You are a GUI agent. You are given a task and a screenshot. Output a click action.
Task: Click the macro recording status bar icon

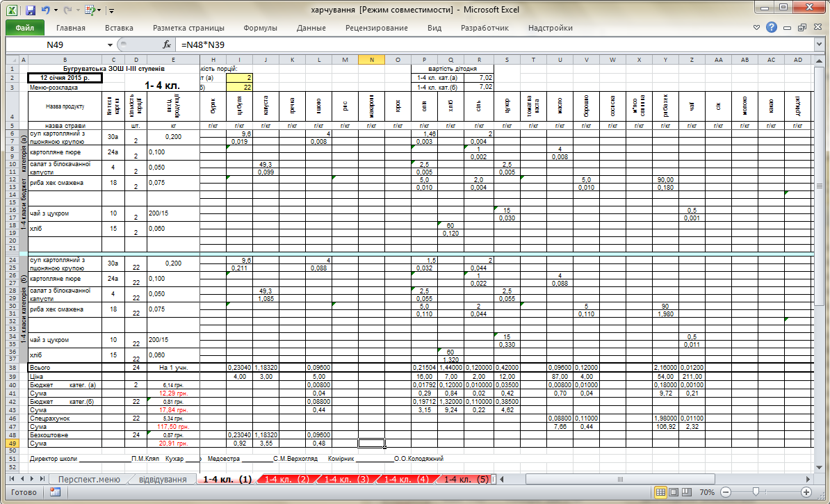(x=55, y=491)
